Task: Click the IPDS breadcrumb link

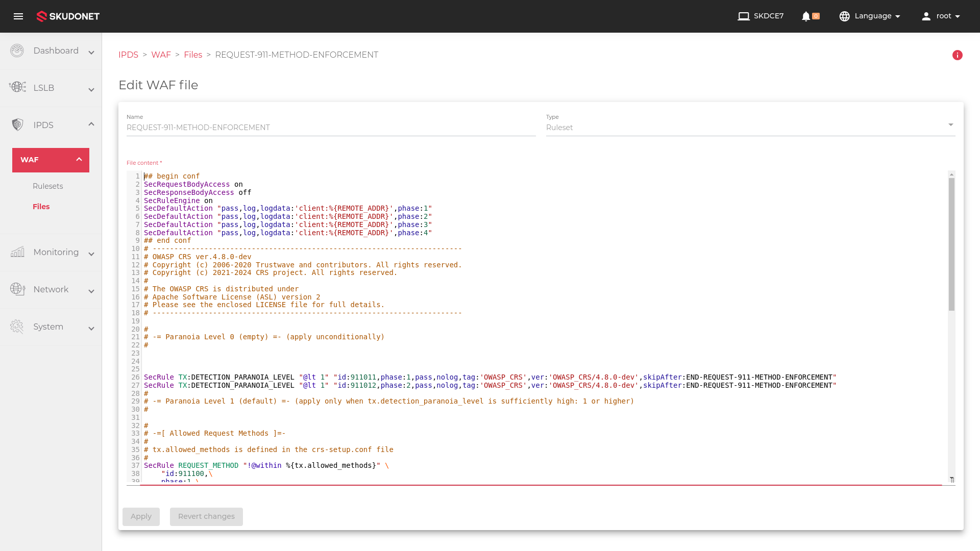Action: [128, 55]
